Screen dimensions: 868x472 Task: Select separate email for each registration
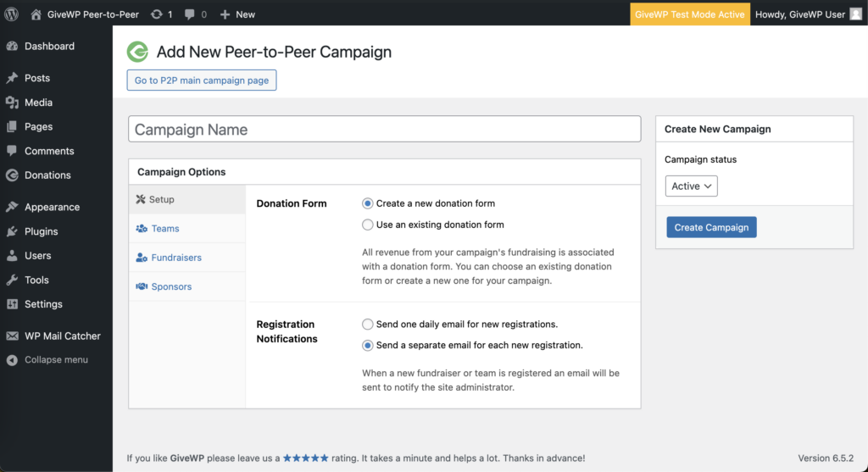pos(368,345)
